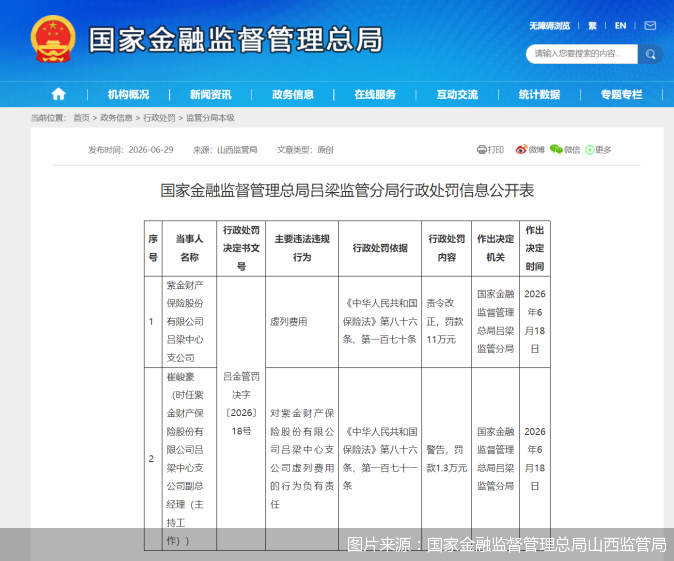The width and height of the screenshot is (674, 561).
Task: Open the 机构概况 menu
Action: point(128,95)
